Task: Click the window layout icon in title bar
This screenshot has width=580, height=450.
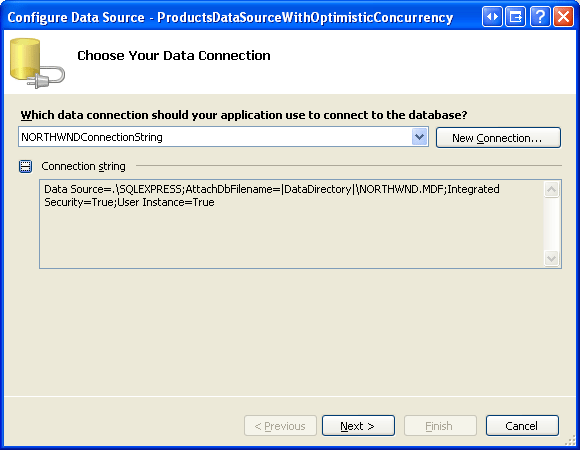Action: [515, 17]
